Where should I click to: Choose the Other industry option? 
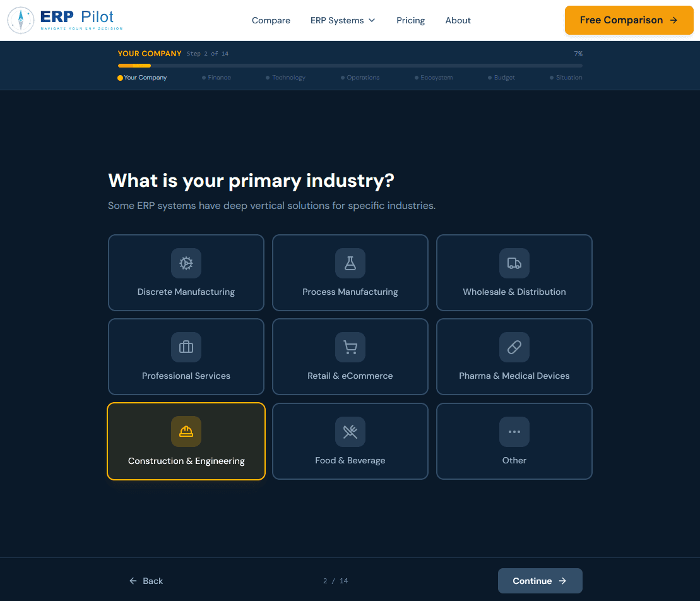click(514, 441)
